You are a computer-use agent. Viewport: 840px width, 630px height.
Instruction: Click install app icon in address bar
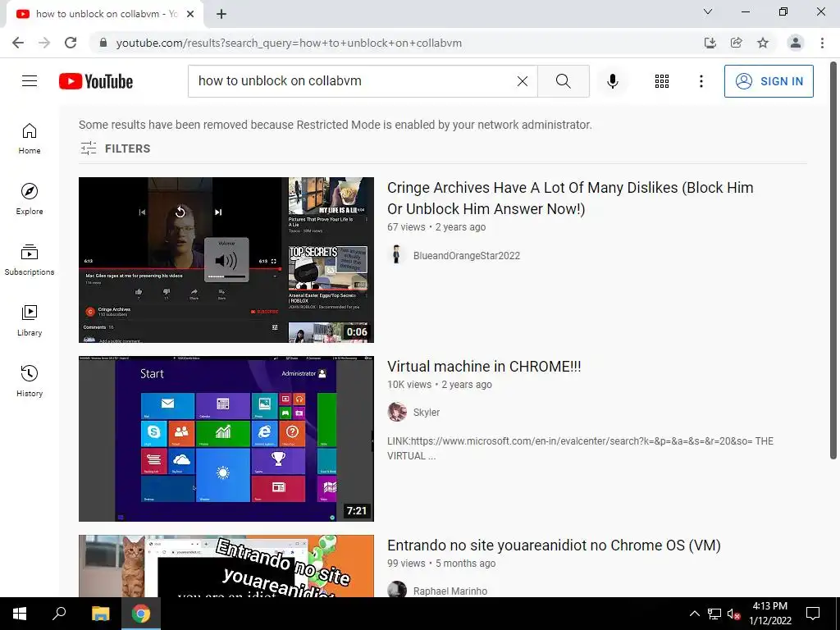point(710,43)
